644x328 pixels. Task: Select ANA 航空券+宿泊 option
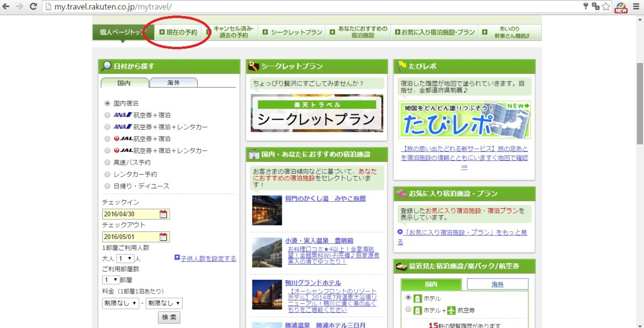[107, 115]
